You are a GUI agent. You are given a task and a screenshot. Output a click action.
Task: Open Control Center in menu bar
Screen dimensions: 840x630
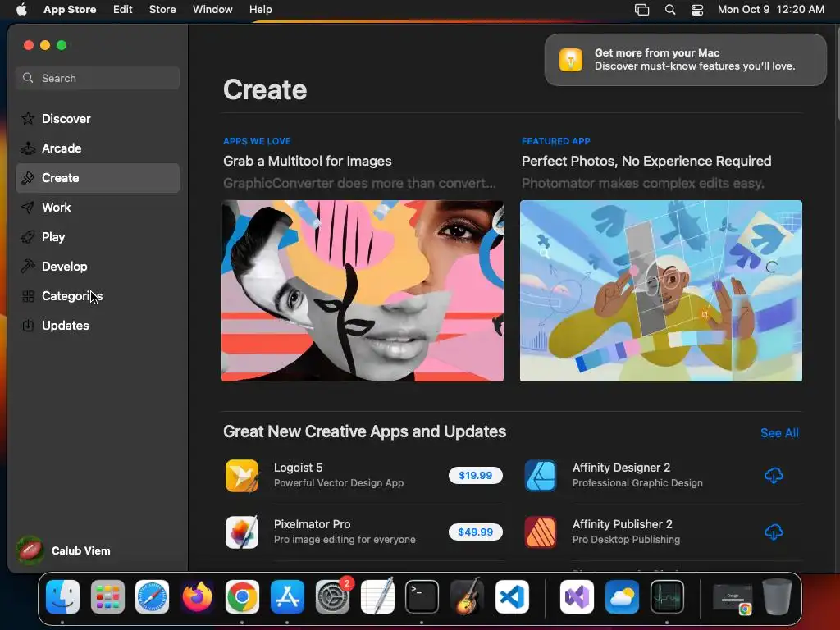[x=697, y=9]
